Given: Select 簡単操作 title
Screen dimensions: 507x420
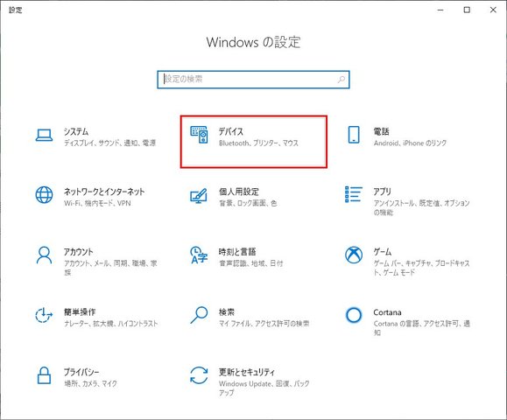Looking at the screenshot, I should [x=80, y=311].
